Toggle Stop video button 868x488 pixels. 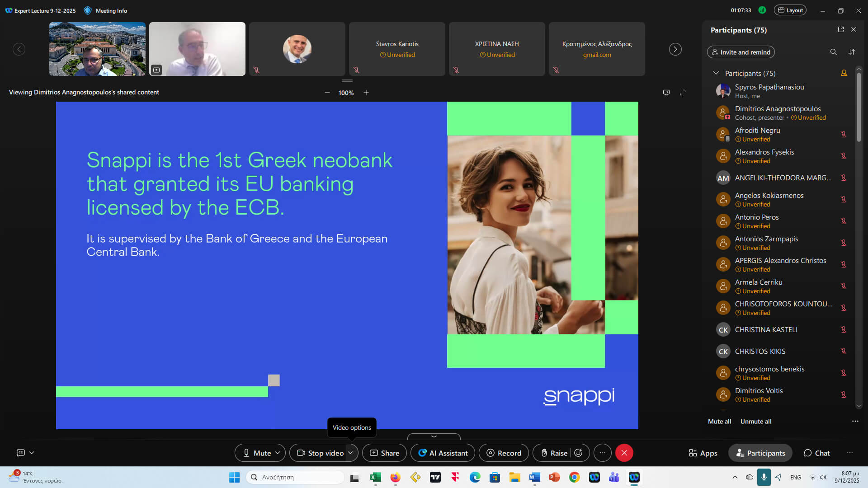tap(320, 453)
